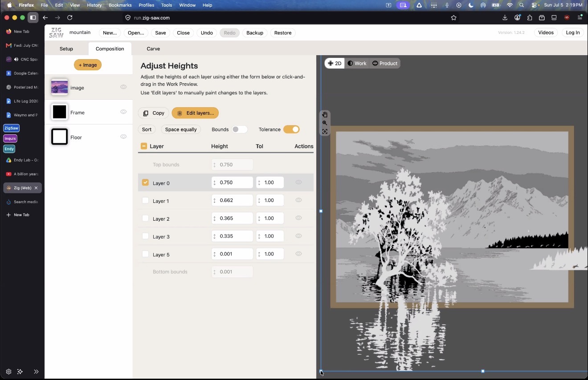
Task: Close the Zig (Web) tab
Action: coord(37,188)
